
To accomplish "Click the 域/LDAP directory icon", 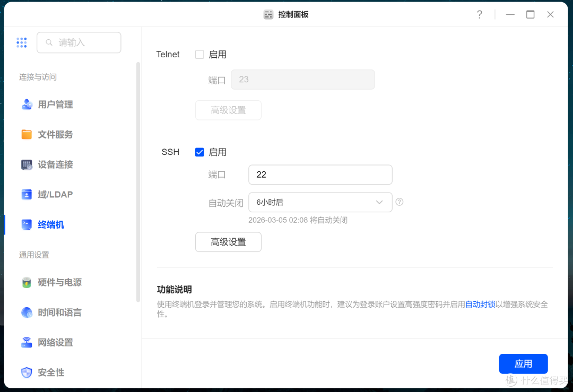I will pos(27,194).
